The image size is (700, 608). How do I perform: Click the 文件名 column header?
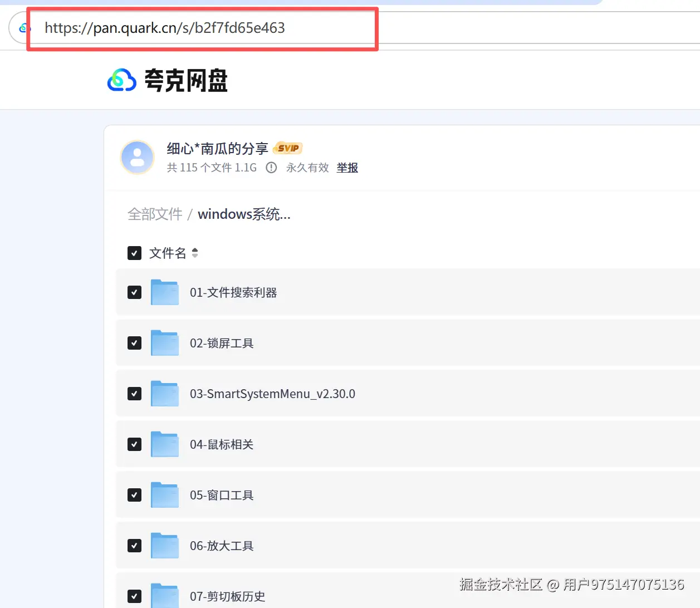168,253
